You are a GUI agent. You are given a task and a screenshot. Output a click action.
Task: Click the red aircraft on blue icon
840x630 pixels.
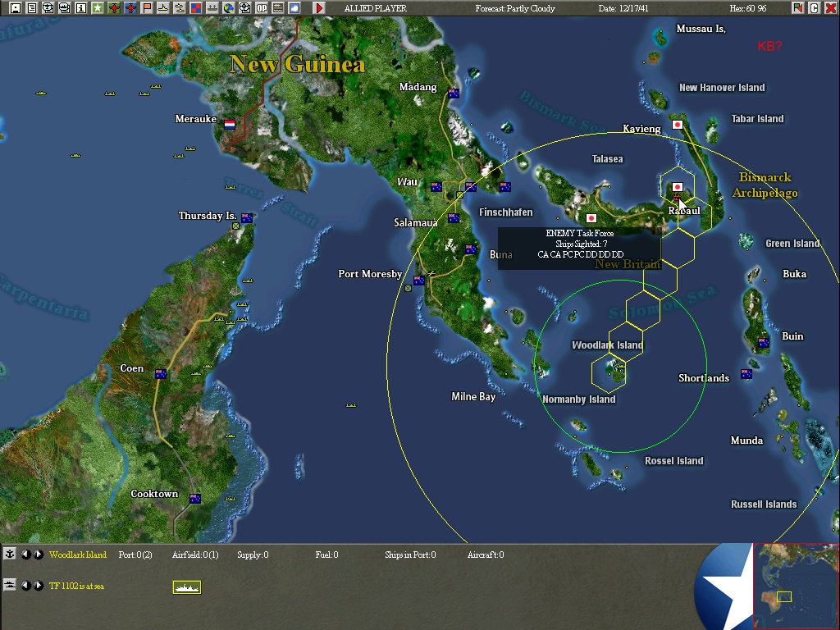pos(130,8)
